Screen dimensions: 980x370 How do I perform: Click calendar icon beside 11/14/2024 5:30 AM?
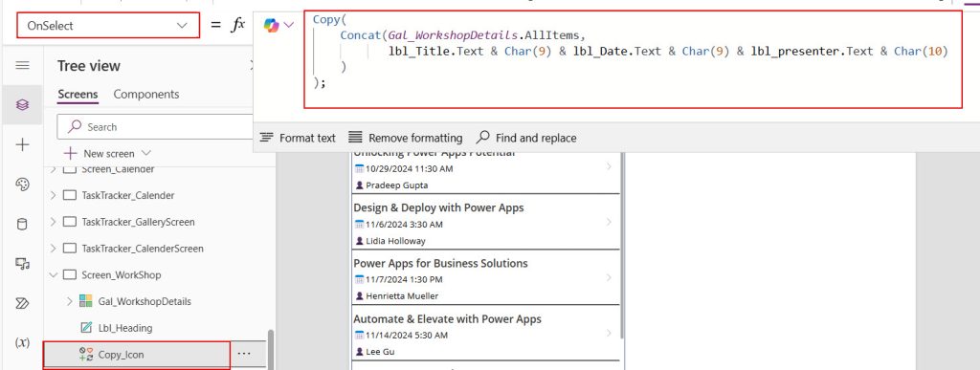(x=359, y=335)
